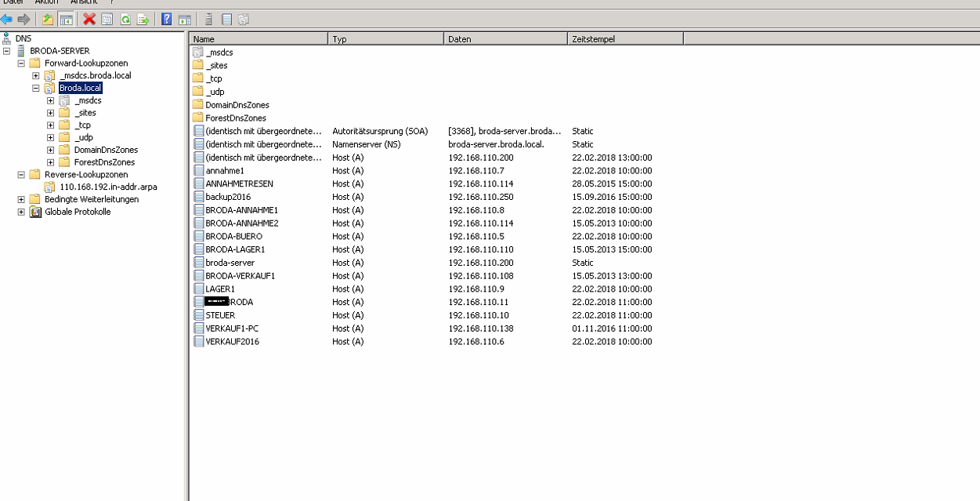Expand the _udp node in tree

click(51, 137)
